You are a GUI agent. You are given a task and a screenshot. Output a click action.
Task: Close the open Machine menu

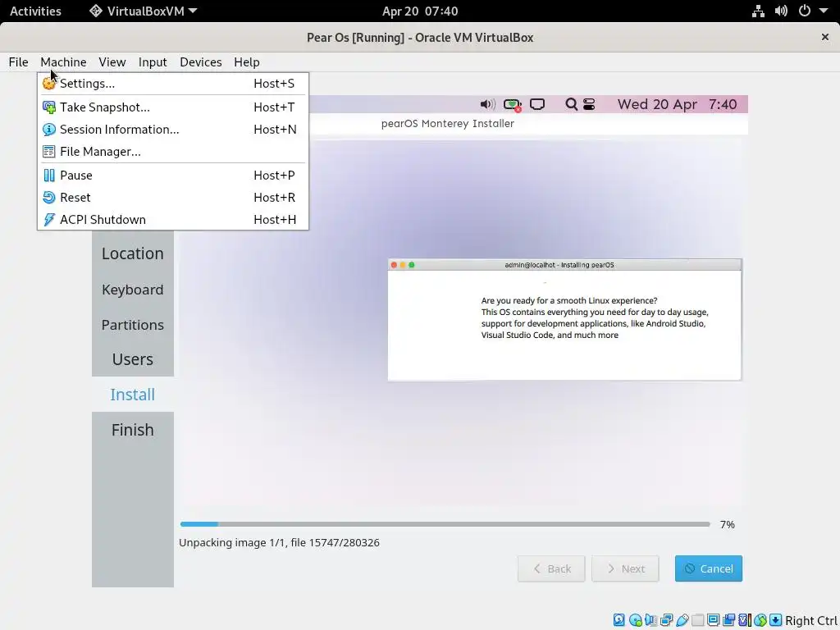pyautogui.click(x=63, y=62)
